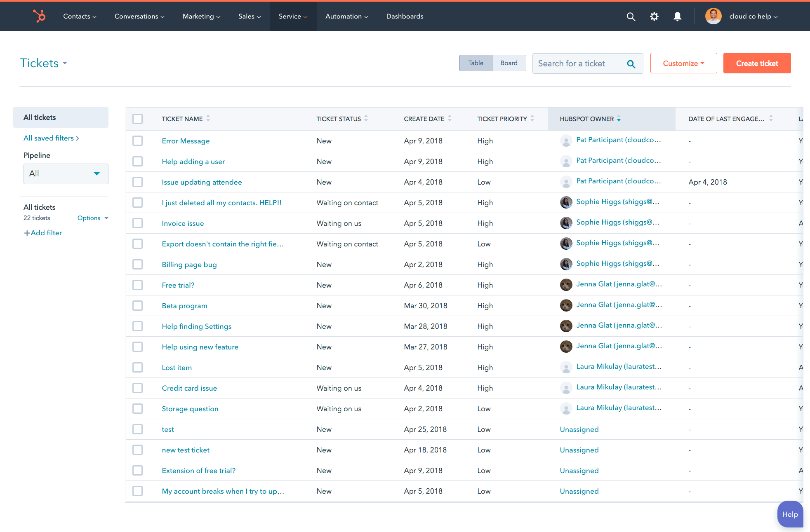The height and width of the screenshot is (532, 810).
Task: Switch to Board view tab
Action: coord(508,63)
